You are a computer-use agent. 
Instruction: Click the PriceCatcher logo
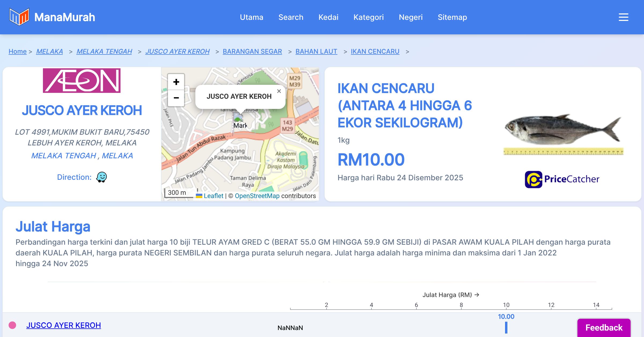tap(562, 179)
